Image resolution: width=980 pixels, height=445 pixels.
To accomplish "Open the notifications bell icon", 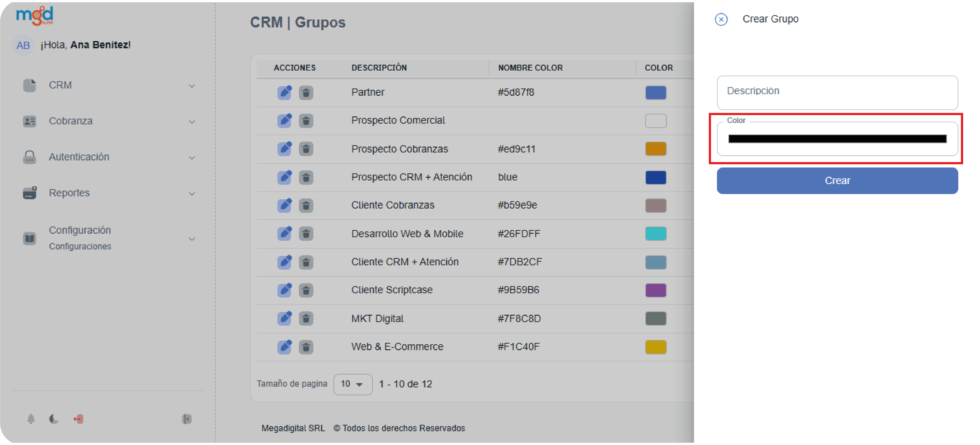I will [x=31, y=419].
